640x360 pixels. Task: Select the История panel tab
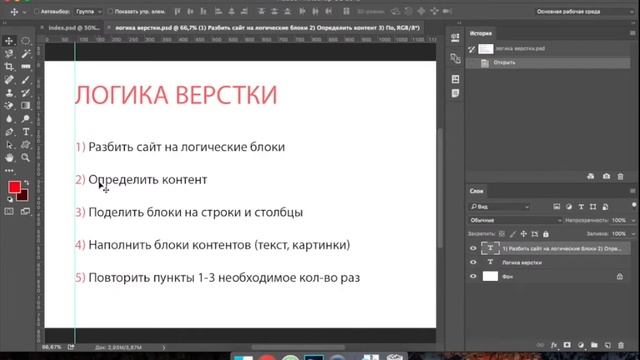(x=480, y=33)
